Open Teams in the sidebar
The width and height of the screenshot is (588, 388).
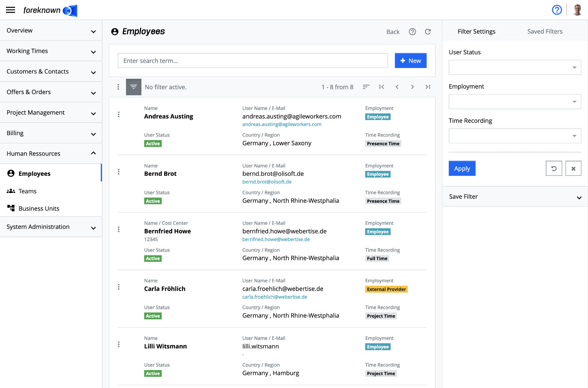(x=27, y=191)
